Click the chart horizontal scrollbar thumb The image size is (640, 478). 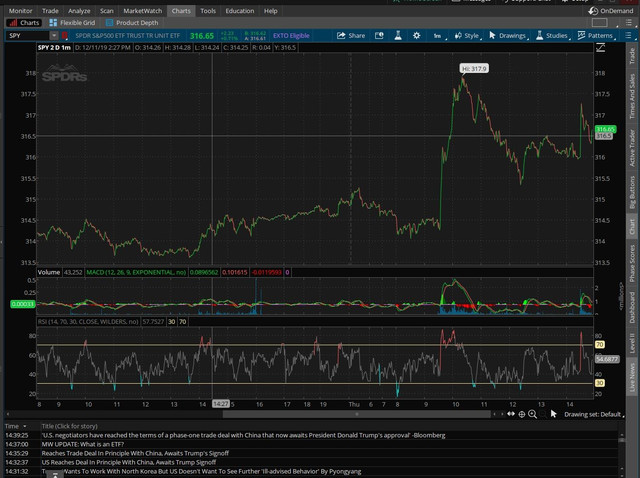356,414
